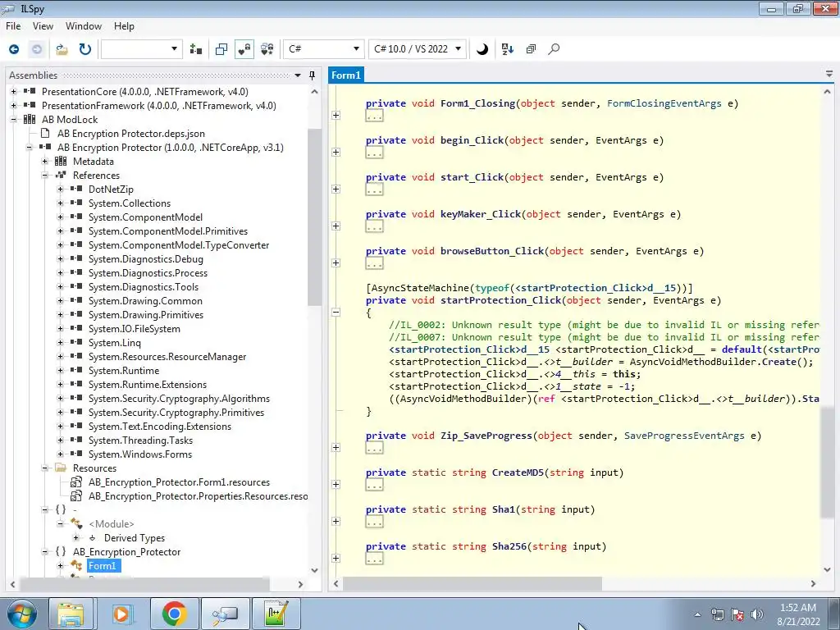Expand the keyMaker_Click method body

pos(336,226)
